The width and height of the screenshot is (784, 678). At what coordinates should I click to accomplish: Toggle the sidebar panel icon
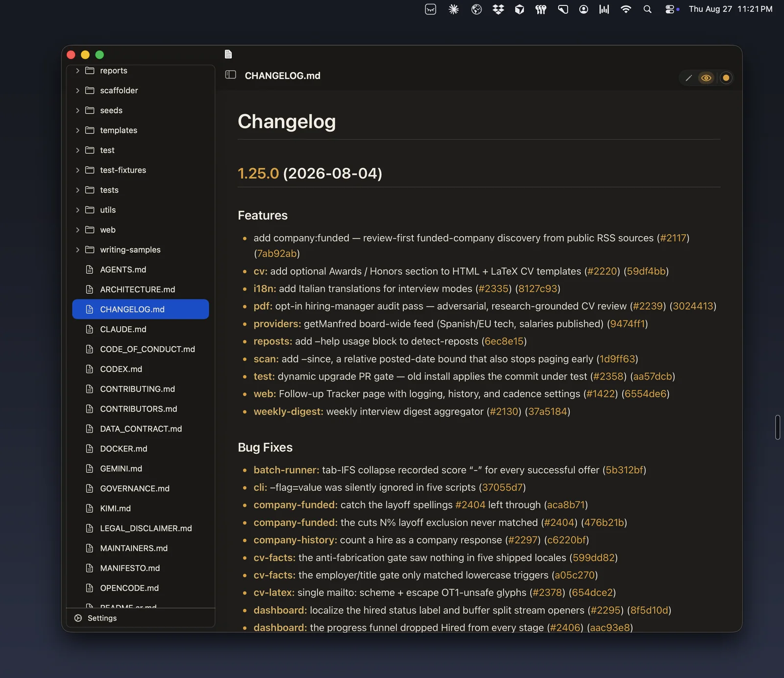pyautogui.click(x=231, y=75)
